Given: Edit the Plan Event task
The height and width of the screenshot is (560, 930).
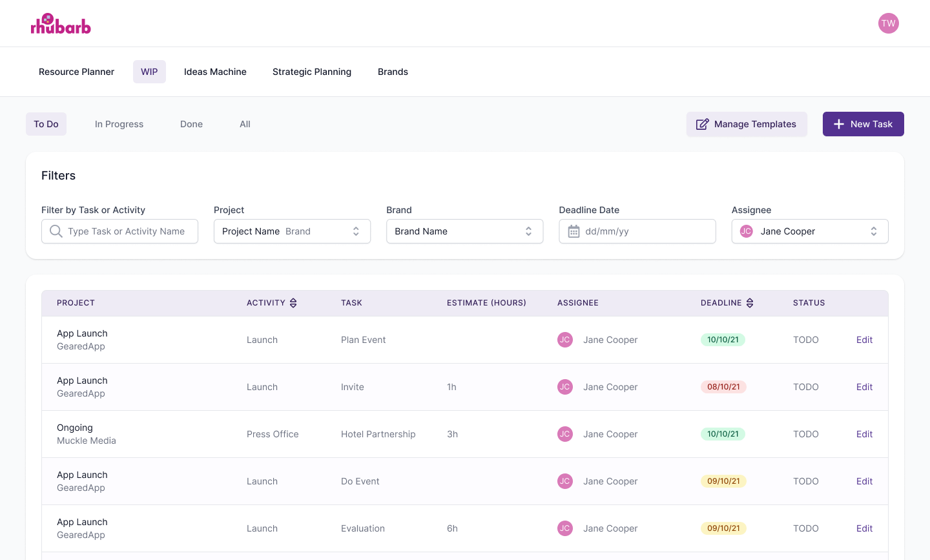Looking at the screenshot, I should 864,340.
